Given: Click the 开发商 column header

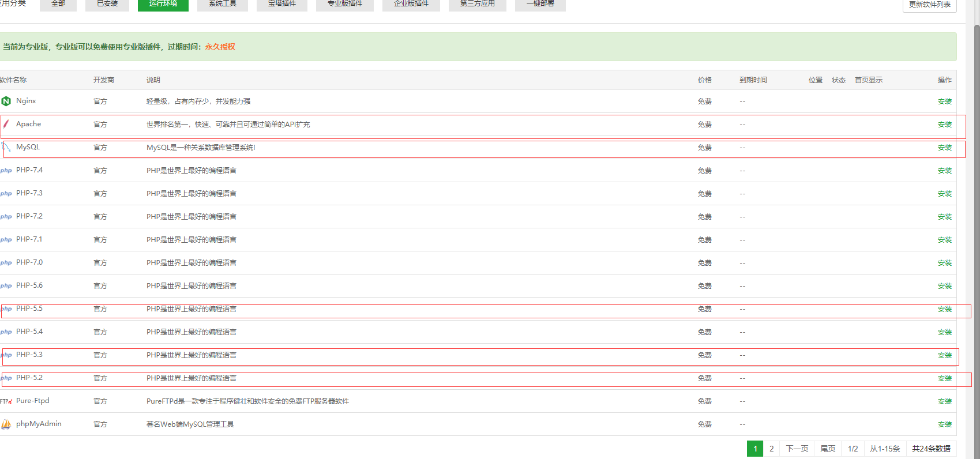Looking at the screenshot, I should pos(104,80).
